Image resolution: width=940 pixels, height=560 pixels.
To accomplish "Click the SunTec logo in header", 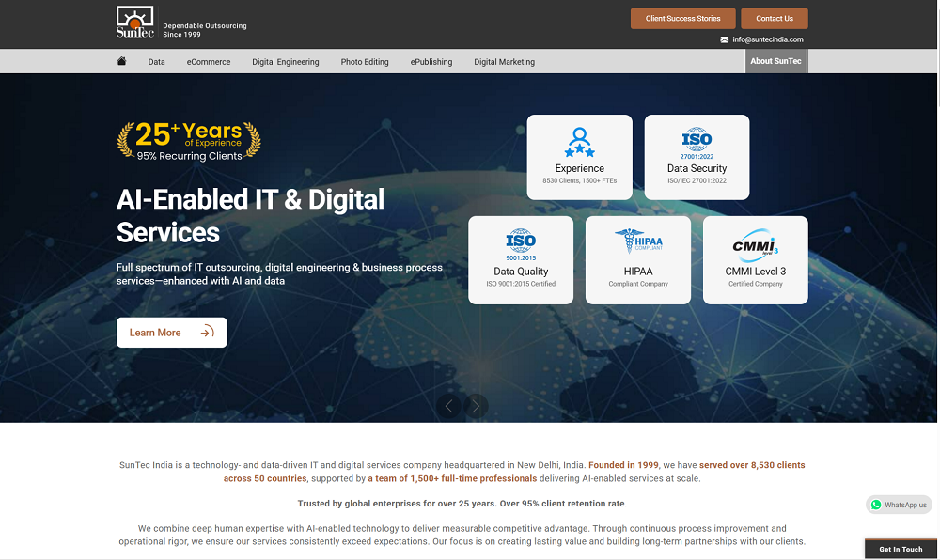I will [135, 23].
